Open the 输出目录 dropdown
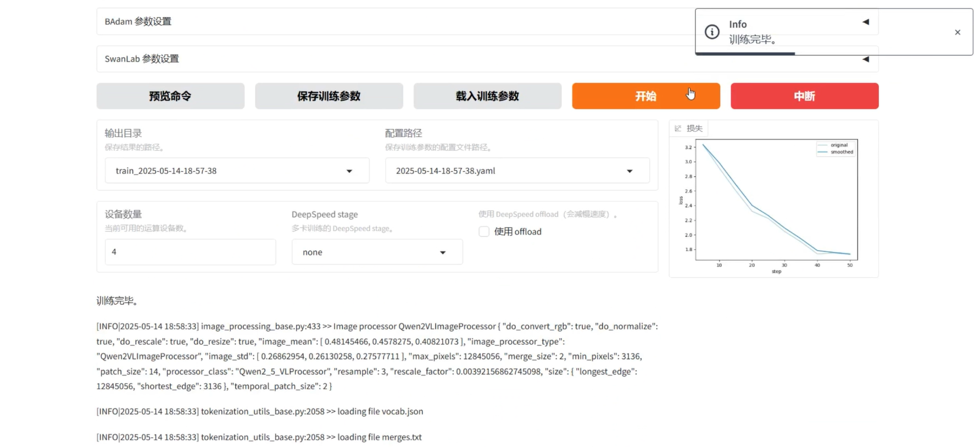This screenshot has height=447, width=980. tap(349, 171)
